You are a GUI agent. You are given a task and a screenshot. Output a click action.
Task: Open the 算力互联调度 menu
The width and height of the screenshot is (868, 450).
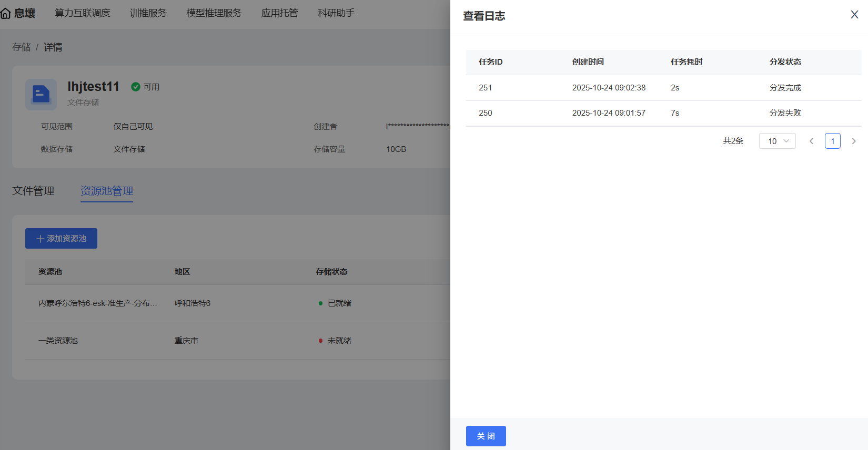coord(83,13)
